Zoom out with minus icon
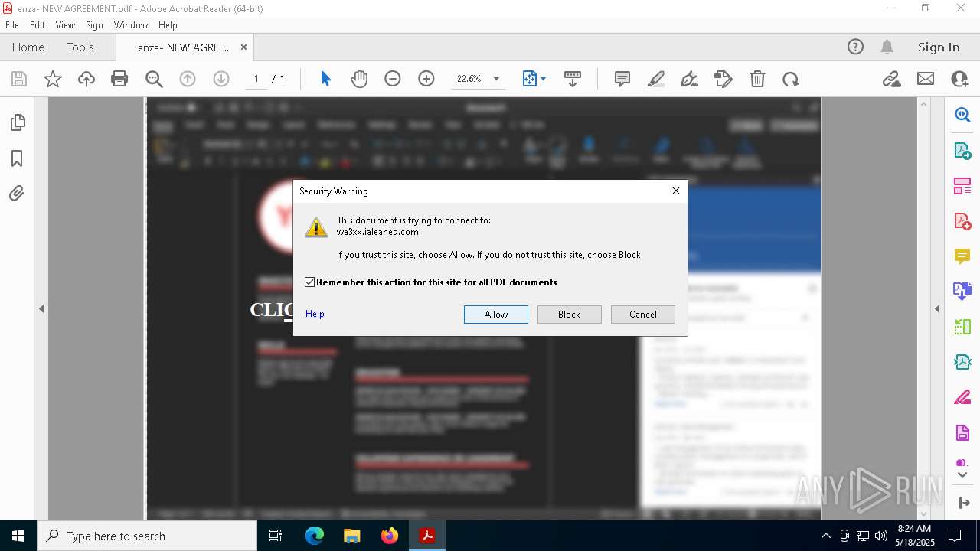The height and width of the screenshot is (551, 980). (x=393, y=79)
